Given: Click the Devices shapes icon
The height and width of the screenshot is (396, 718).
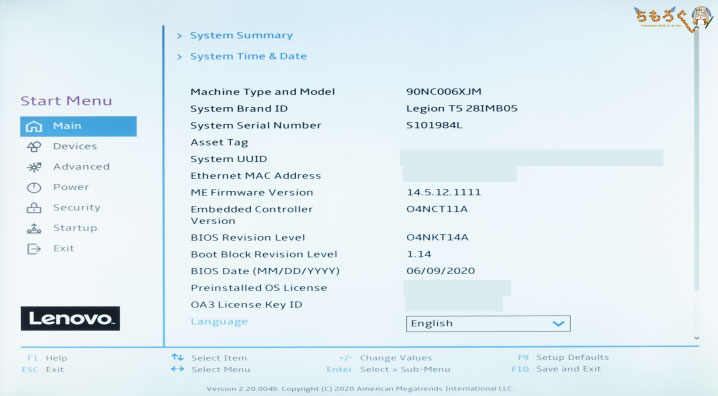Looking at the screenshot, I should [x=34, y=146].
